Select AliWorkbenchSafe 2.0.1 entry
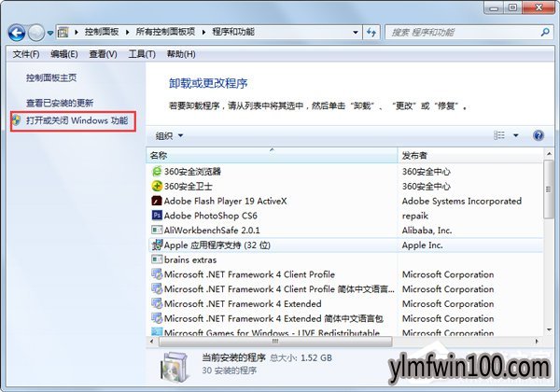The image size is (560, 392). click(212, 231)
